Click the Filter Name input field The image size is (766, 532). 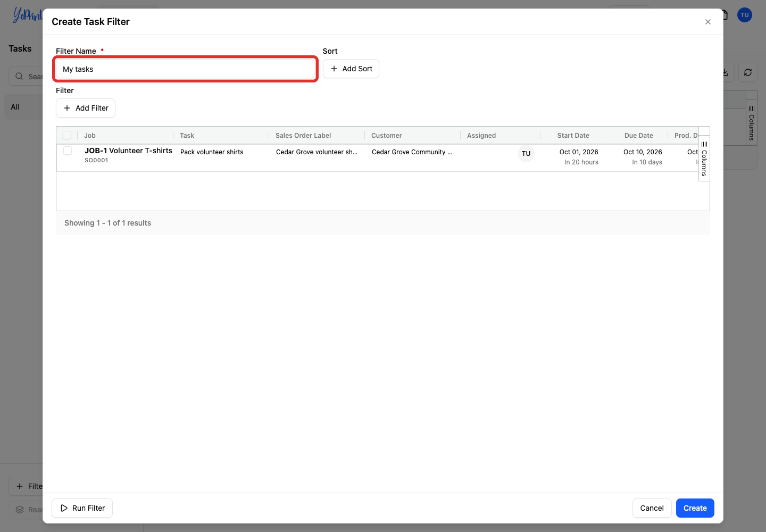point(186,69)
